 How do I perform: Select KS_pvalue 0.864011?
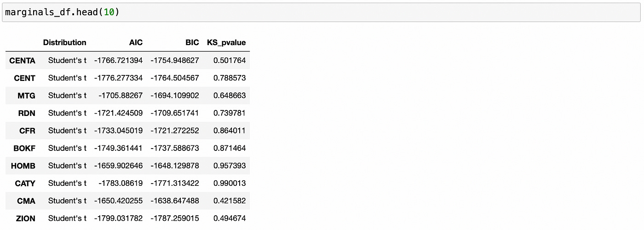230,131
